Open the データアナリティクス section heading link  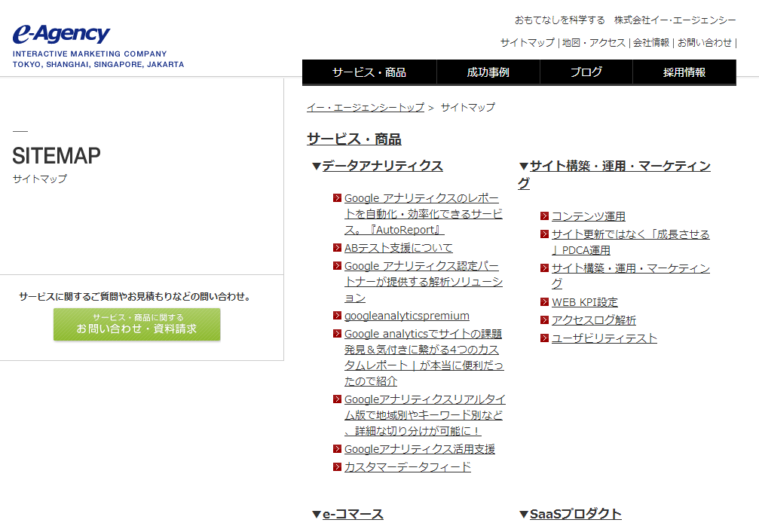click(382, 166)
